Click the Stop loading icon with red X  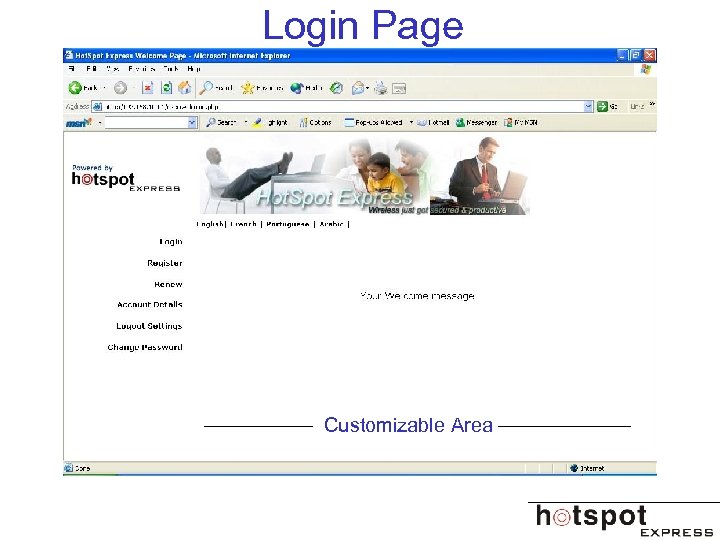147,88
